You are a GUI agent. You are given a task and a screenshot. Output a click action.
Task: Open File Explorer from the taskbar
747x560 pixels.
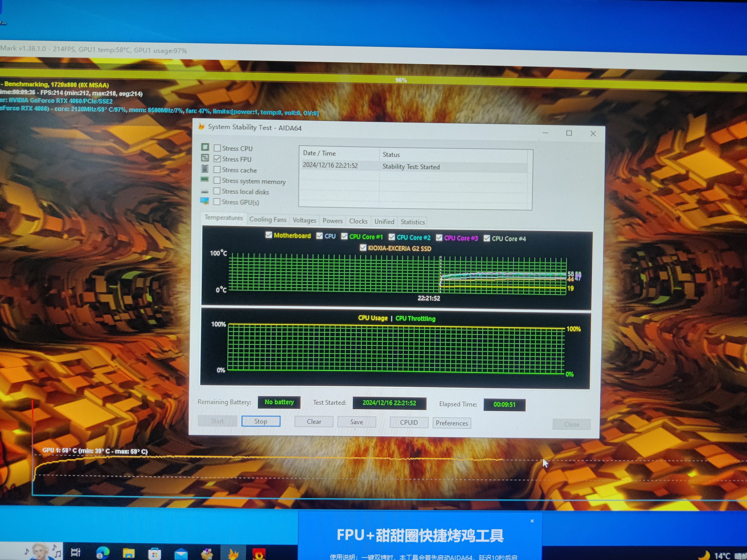click(x=129, y=553)
